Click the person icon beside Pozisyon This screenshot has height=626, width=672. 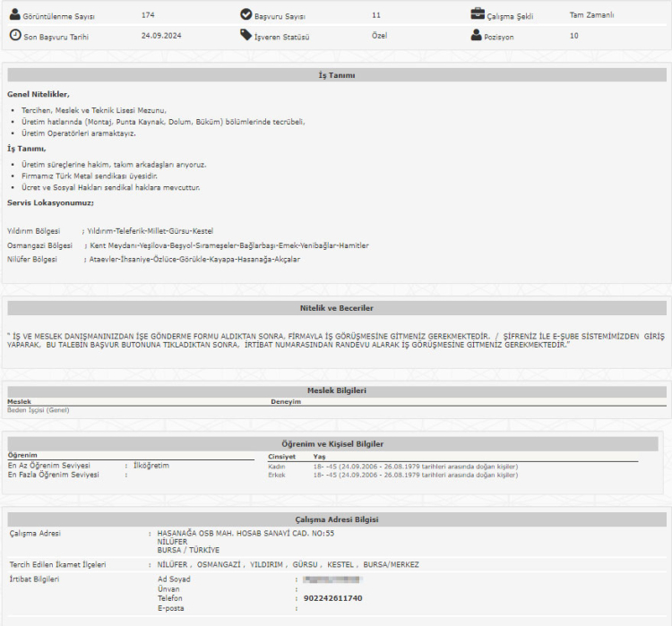tap(478, 35)
